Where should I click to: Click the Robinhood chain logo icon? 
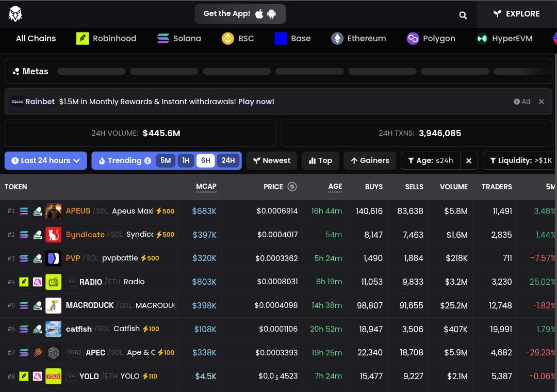point(83,38)
